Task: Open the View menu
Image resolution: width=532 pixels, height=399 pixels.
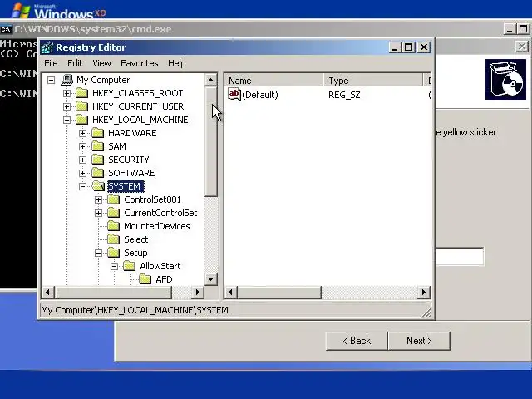Action: 101,63
